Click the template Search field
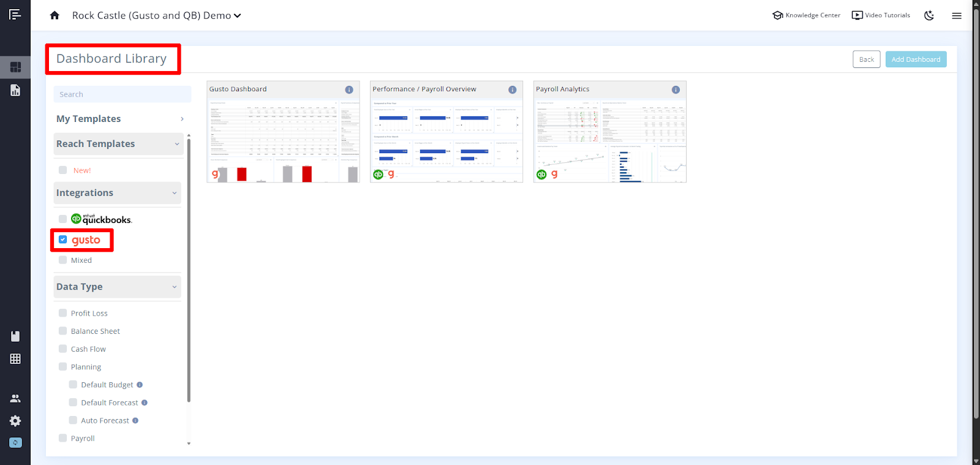Image resolution: width=980 pixels, height=465 pixels. coord(123,94)
